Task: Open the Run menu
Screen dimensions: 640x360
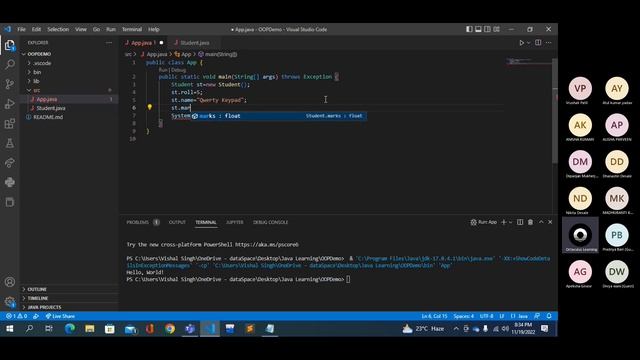Action: pyautogui.click(x=111, y=29)
